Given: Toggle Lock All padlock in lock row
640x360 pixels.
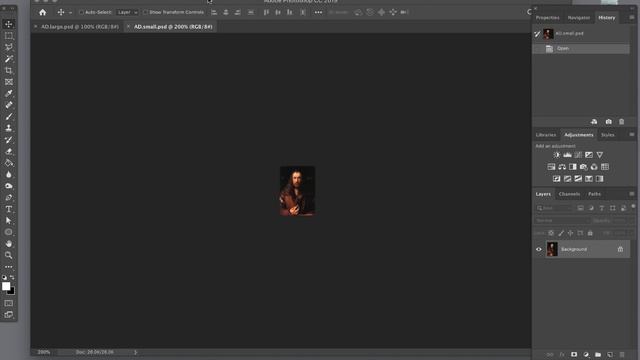Looking at the screenshot, I should point(590,233).
